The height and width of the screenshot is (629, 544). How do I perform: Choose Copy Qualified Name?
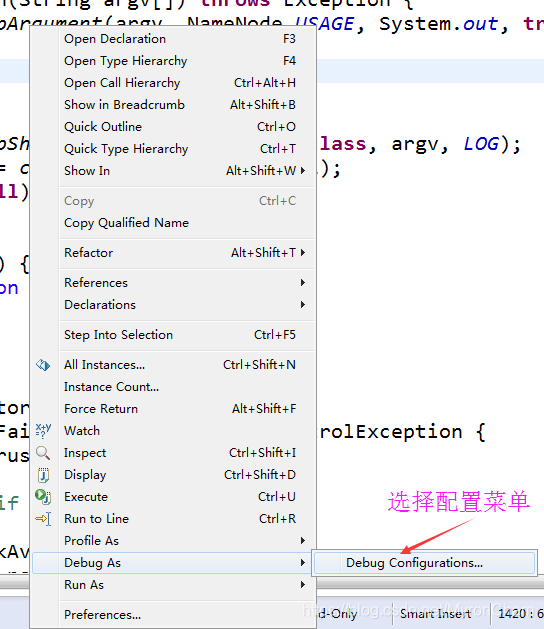pyautogui.click(x=173, y=223)
